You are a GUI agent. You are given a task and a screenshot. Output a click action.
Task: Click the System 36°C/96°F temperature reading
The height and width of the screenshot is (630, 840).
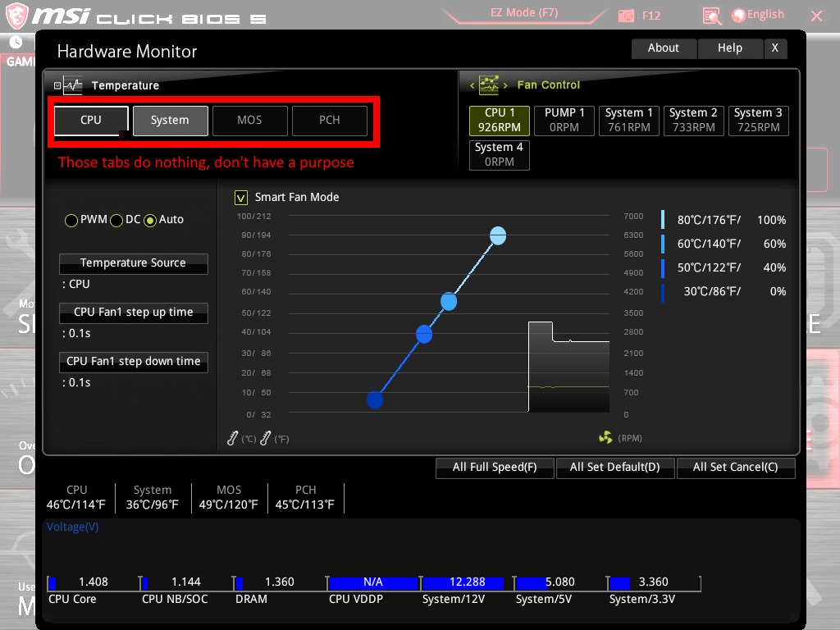click(x=153, y=498)
